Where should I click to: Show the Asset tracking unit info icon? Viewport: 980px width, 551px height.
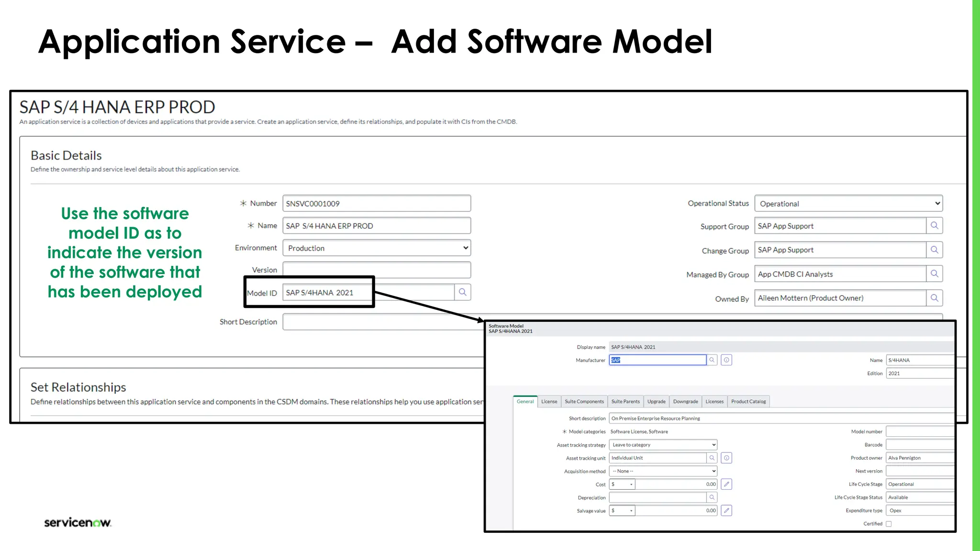pyautogui.click(x=726, y=458)
